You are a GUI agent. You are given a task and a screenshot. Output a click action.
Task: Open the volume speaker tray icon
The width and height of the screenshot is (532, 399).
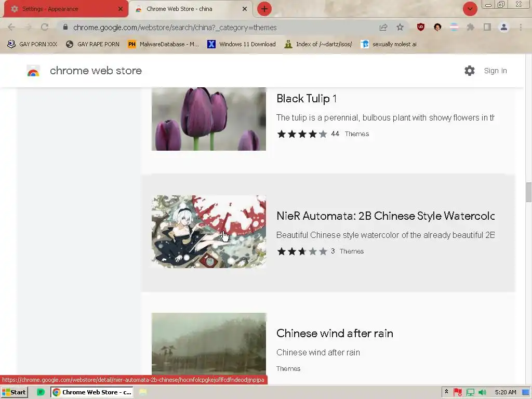point(482,392)
